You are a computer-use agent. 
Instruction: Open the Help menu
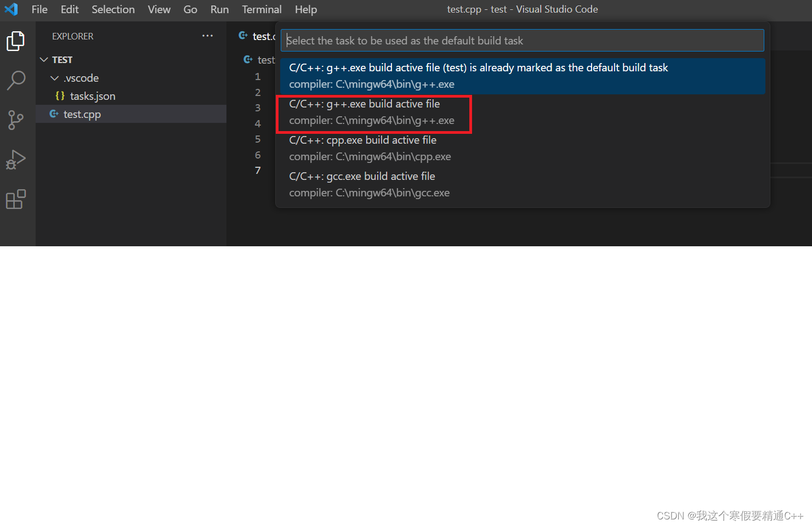point(306,9)
